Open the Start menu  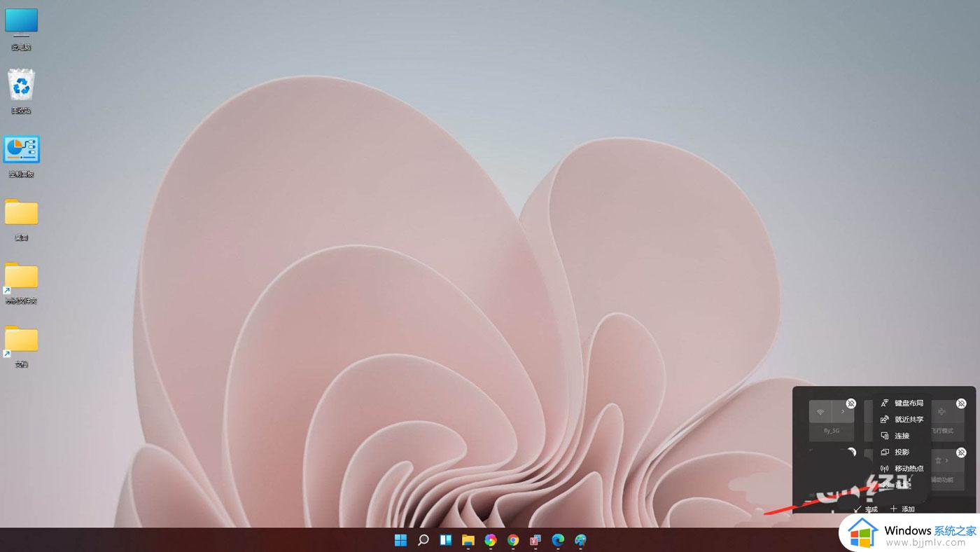(400, 540)
